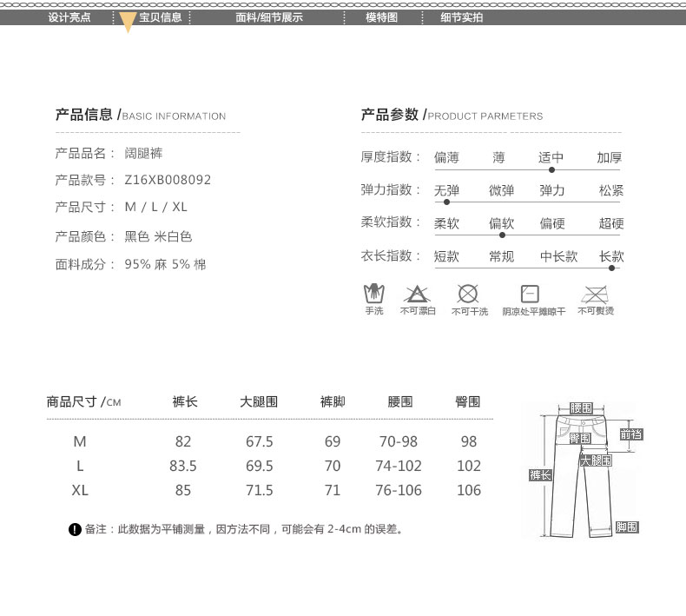The image size is (686, 616).
Task: Click the 脚围 label on pants diagram
Action: point(627,527)
